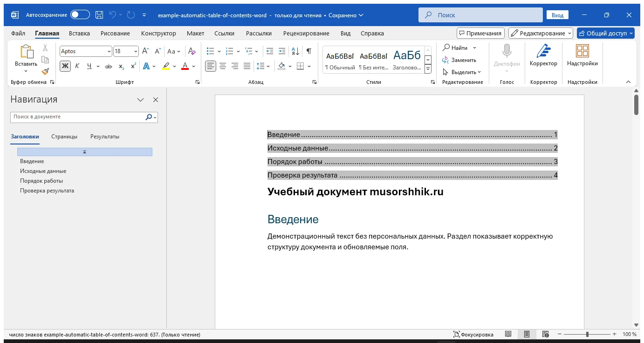Click the Shading paint bucket
Image resolution: width=644 pixels, height=343 pixels.
coord(281,66)
